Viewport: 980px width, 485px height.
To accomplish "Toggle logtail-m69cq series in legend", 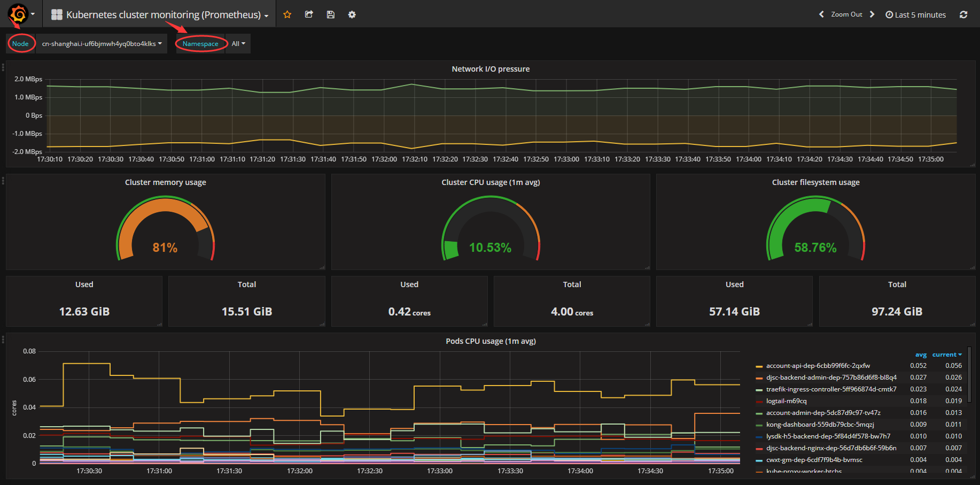I will 786,401.
